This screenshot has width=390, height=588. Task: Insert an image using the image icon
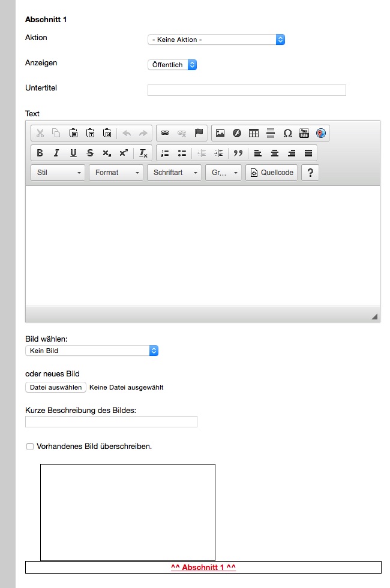click(220, 133)
